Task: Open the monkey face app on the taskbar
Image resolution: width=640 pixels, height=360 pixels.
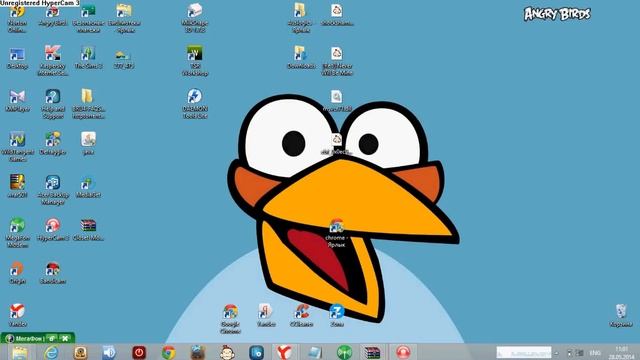Action: pyautogui.click(x=227, y=353)
